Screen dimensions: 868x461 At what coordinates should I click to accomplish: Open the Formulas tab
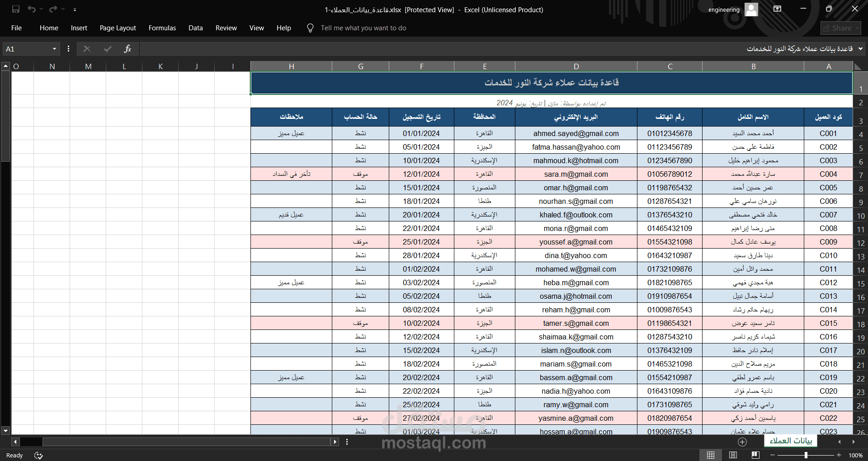[x=162, y=28]
